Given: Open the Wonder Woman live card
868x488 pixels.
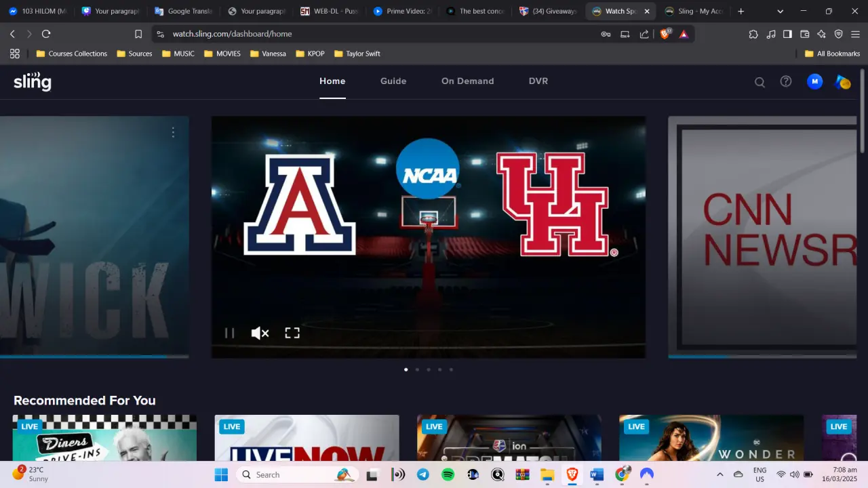Looking at the screenshot, I should point(711,438).
